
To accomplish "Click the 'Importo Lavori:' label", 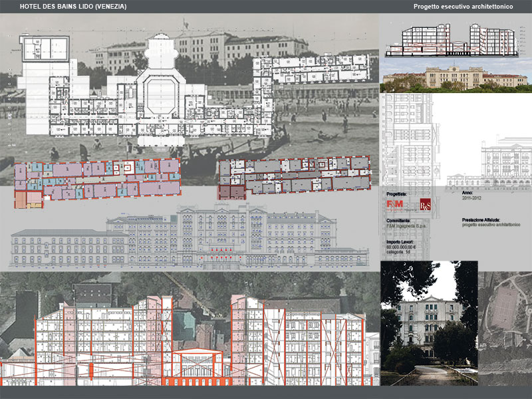I will [400, 242].
